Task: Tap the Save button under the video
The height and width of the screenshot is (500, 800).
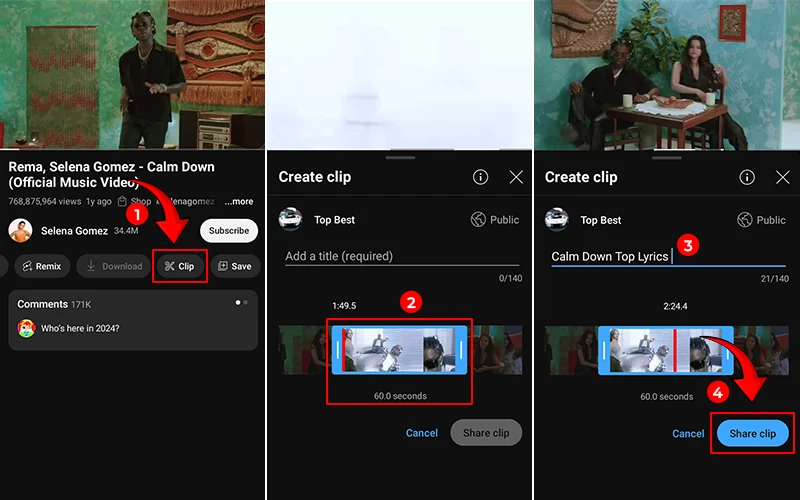Action: coord(235,266)
